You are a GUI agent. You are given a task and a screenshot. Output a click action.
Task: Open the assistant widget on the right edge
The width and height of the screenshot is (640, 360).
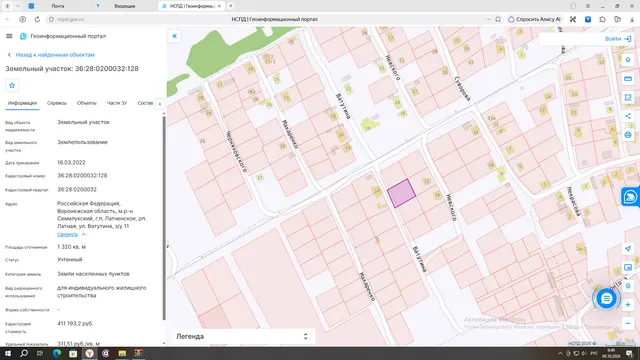point(631,197)
